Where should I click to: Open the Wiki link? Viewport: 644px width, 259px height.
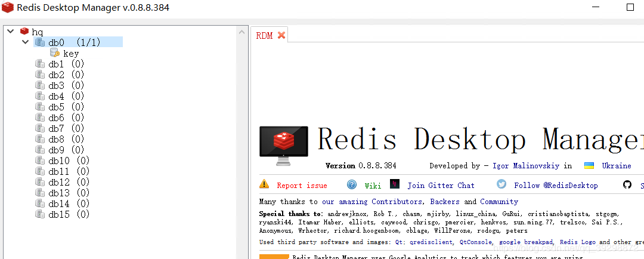[373, 186]
